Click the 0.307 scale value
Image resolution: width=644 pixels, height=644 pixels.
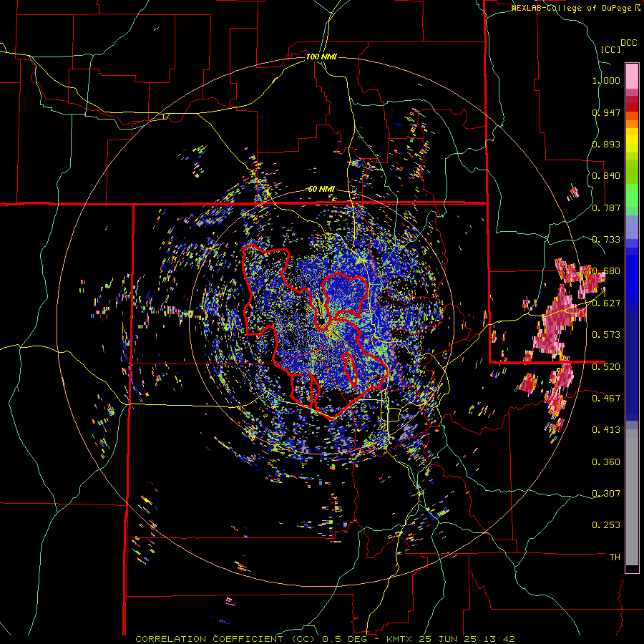coord(606,493)
